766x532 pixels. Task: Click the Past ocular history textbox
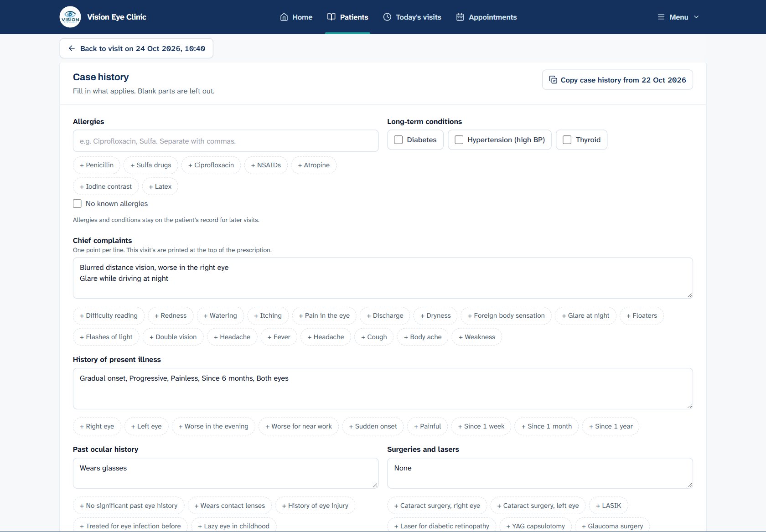226,473
